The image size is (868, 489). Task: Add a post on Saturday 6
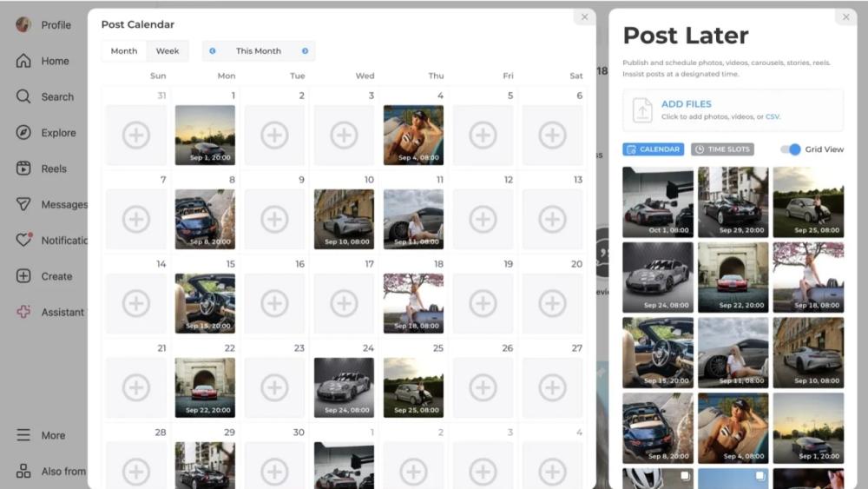click(552, 135)
